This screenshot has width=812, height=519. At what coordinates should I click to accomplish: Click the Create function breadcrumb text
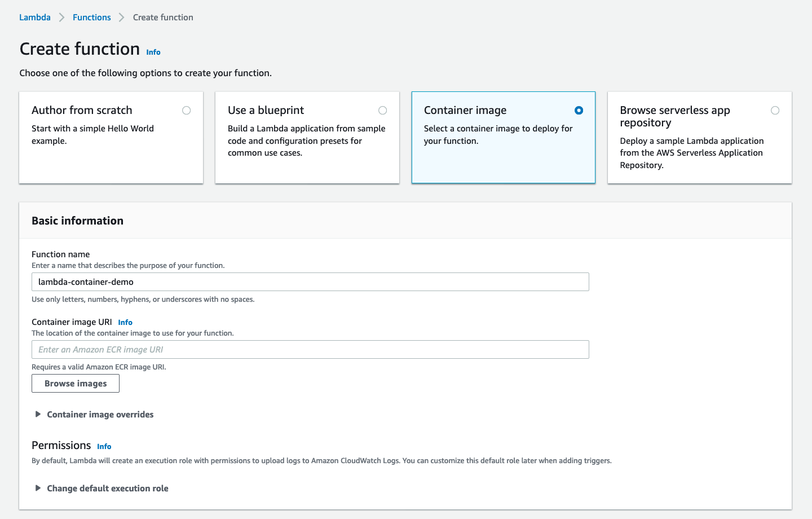tap(163, 17)
